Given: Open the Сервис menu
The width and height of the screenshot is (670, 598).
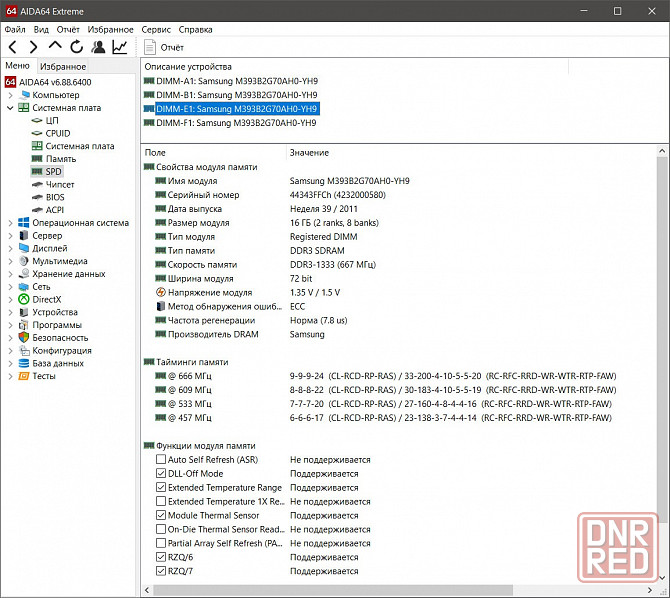Looking at the screenshot, I should pos(156,29).
